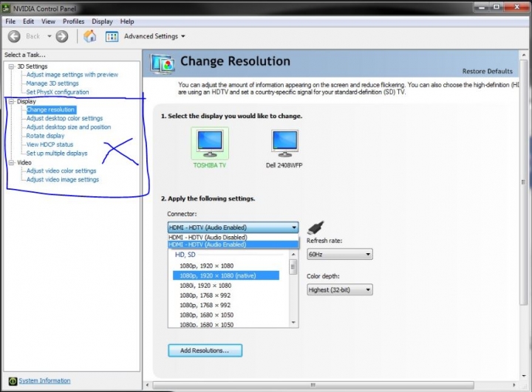Select Change resolution in task tree
This screenshot has height=392, width=532.
50,109
